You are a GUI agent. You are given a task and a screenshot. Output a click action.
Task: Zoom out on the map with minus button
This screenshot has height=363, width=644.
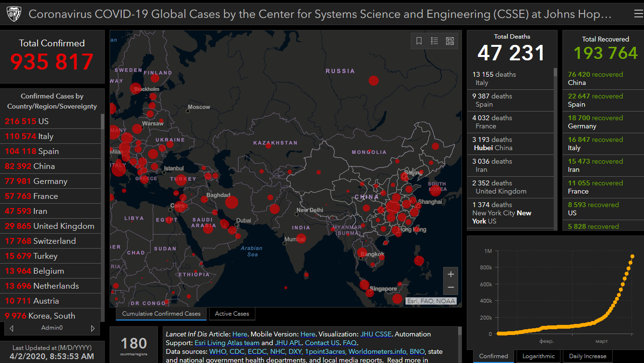450,287
